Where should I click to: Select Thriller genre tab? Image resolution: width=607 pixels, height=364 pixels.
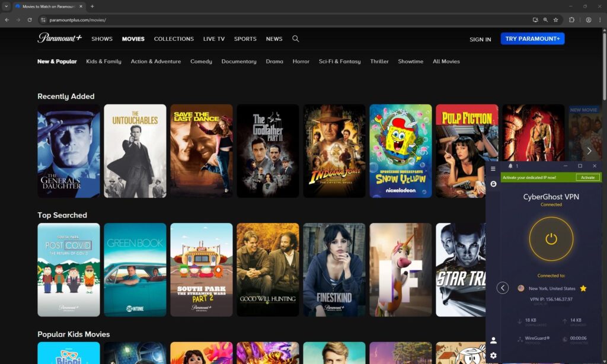379,61
